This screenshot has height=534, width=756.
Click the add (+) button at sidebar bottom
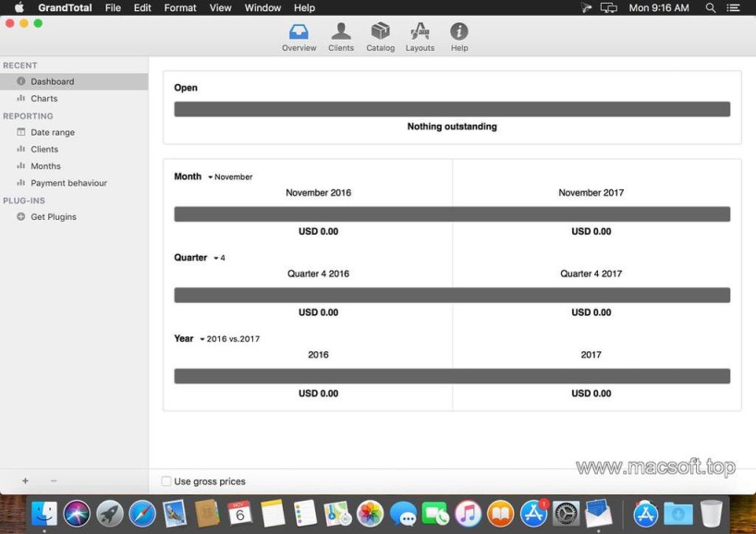(x=25, y=481)
